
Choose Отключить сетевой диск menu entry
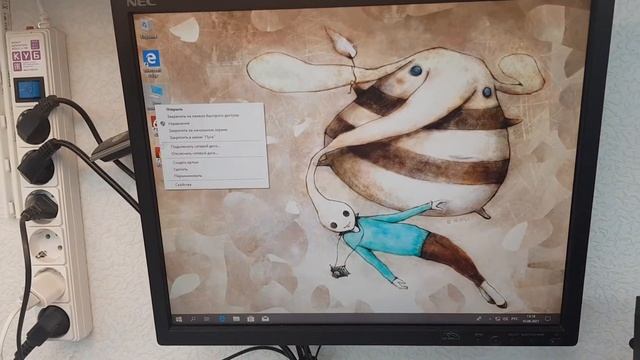click(x=194, y=153)
